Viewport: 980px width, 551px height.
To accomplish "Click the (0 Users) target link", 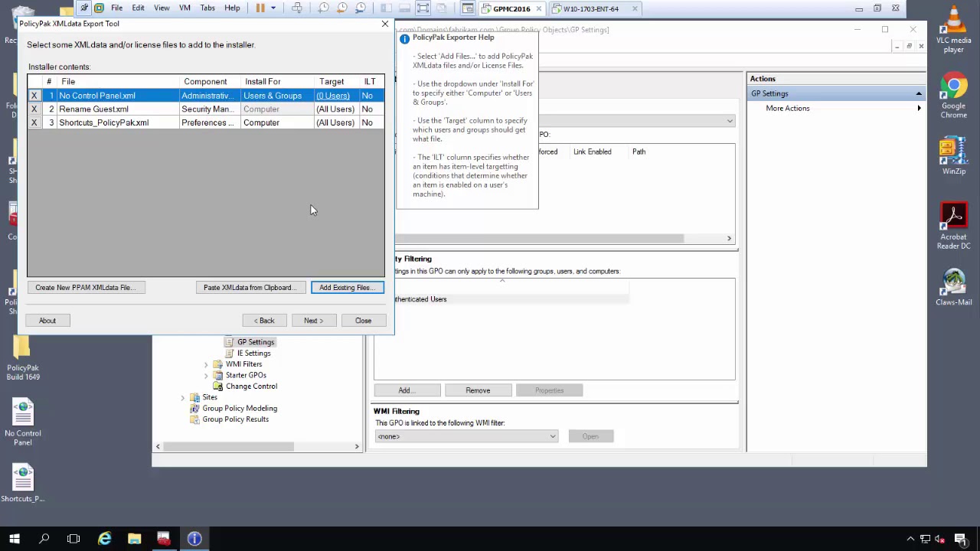I will tap(333, 96).
